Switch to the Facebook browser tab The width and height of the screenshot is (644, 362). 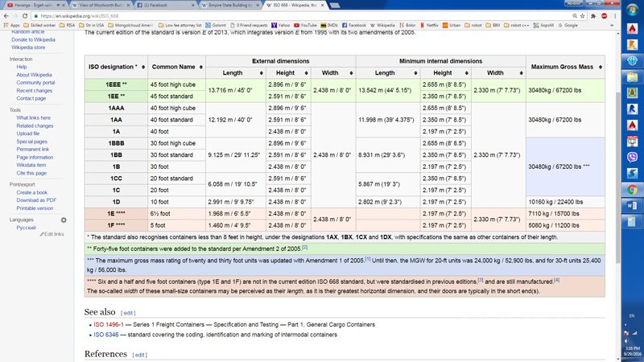tap(164, 5)
